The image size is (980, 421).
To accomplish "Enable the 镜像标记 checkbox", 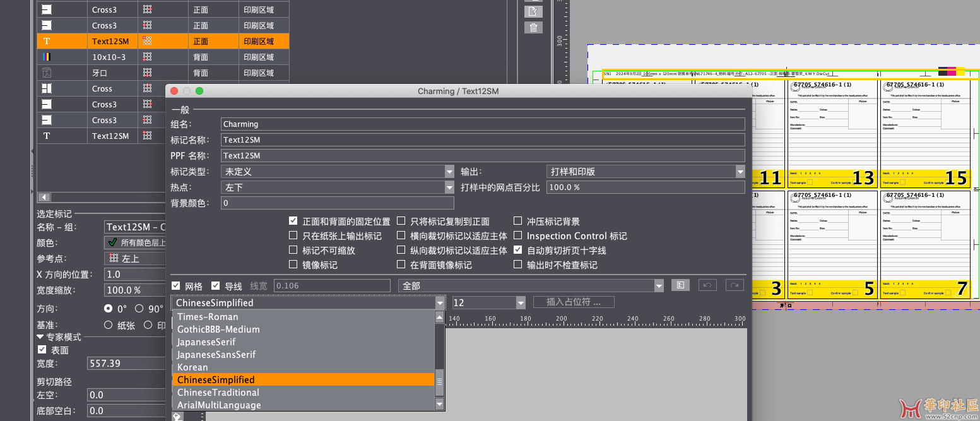I will [x=293, y=264].
